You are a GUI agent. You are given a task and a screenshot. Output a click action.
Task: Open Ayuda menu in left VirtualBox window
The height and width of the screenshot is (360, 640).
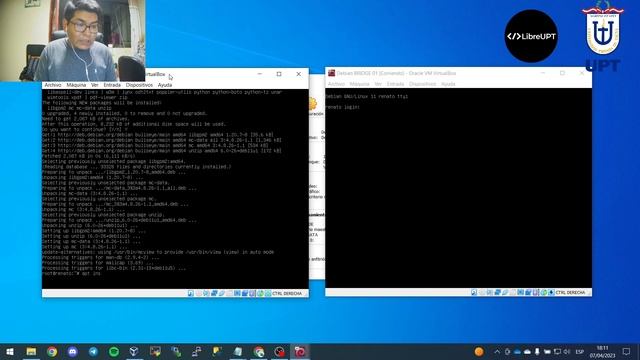[x=165, y=85]
